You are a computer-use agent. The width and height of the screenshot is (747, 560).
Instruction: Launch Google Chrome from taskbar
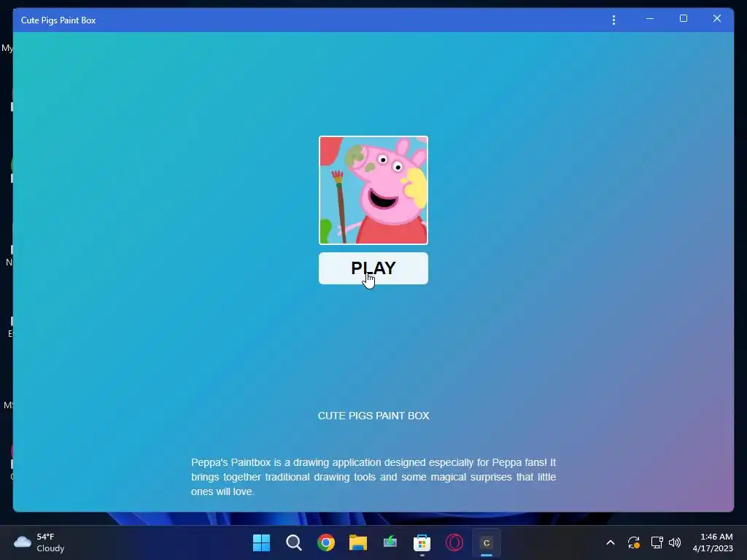(326, 542)
